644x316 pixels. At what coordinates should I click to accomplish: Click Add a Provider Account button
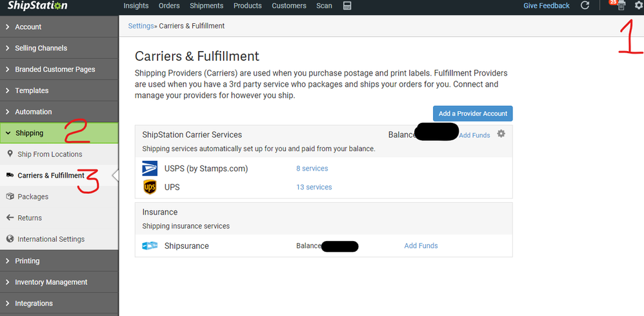tap(472, 114)
